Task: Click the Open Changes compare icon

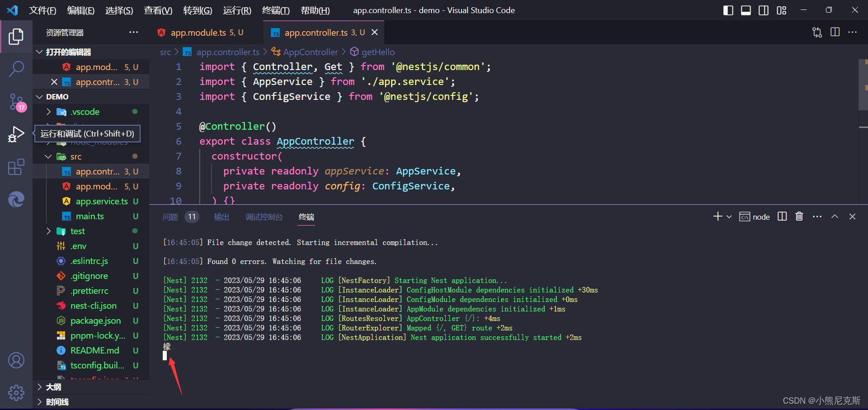Action: tap(817, 33)
